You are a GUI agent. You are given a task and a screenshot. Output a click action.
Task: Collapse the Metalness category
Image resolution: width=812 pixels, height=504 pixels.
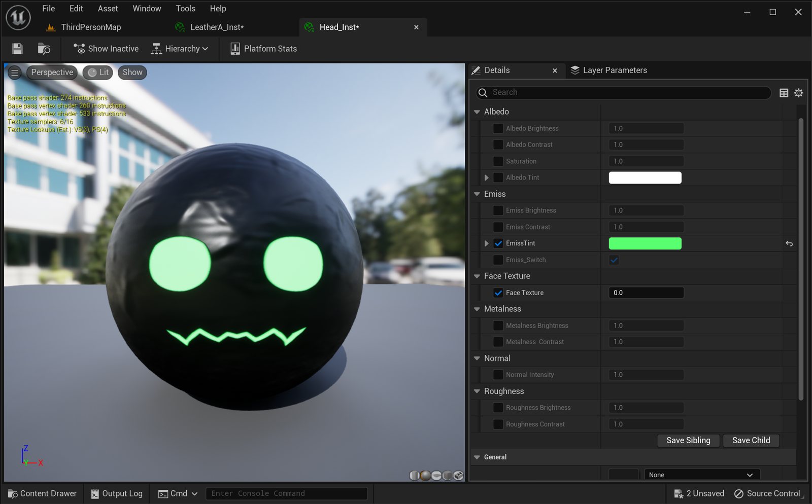click(477, 309)
